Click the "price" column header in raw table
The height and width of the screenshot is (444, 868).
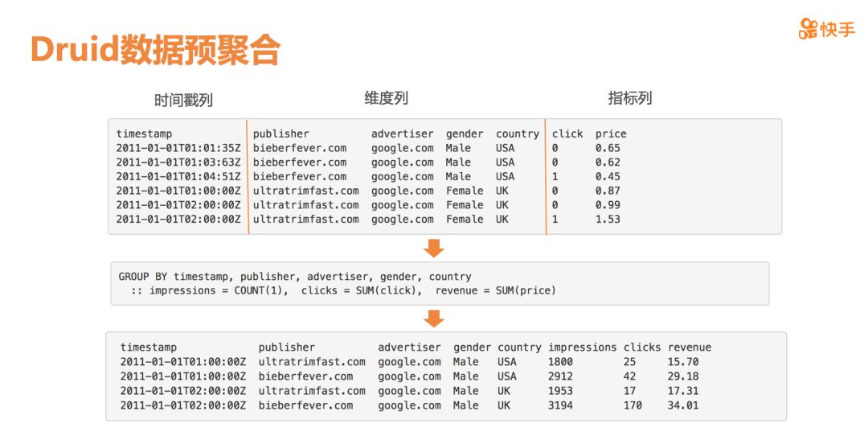point(611,134)
